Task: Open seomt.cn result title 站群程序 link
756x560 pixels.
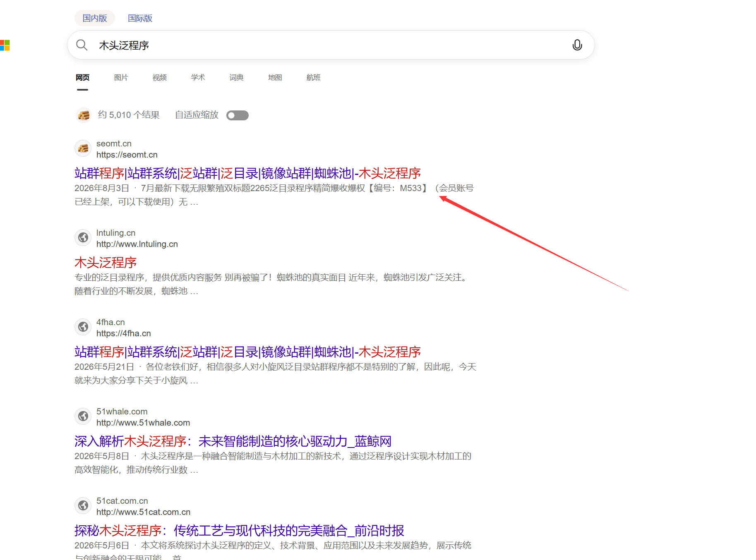Action: [x=247, y=173]
